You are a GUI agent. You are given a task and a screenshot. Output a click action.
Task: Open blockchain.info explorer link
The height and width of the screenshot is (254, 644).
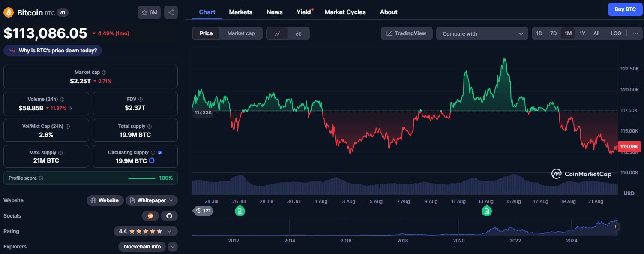pos(142,247)
